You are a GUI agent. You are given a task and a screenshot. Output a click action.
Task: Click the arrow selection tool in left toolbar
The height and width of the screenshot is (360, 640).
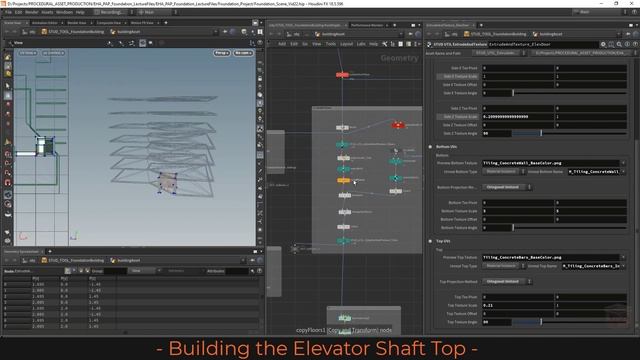pos(7,86)
